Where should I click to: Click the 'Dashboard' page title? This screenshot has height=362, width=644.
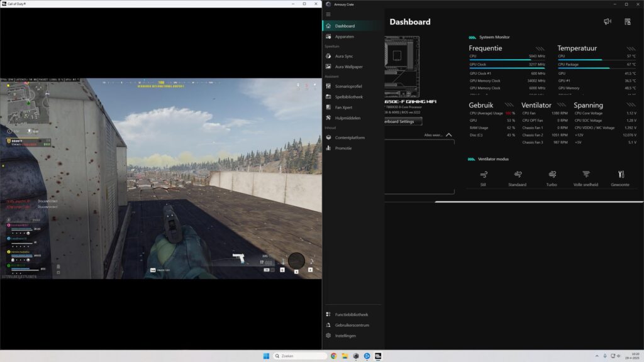(x=410, y=22)
